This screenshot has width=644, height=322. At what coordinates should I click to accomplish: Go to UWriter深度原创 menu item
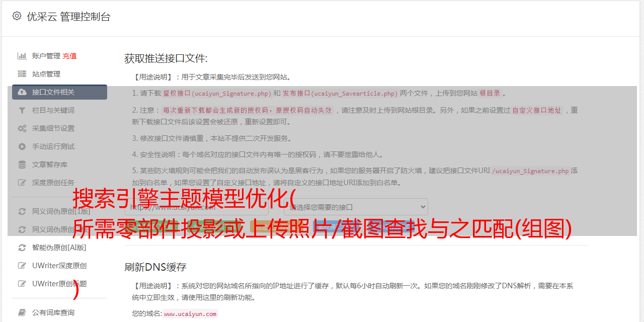(x=59, y=266)
